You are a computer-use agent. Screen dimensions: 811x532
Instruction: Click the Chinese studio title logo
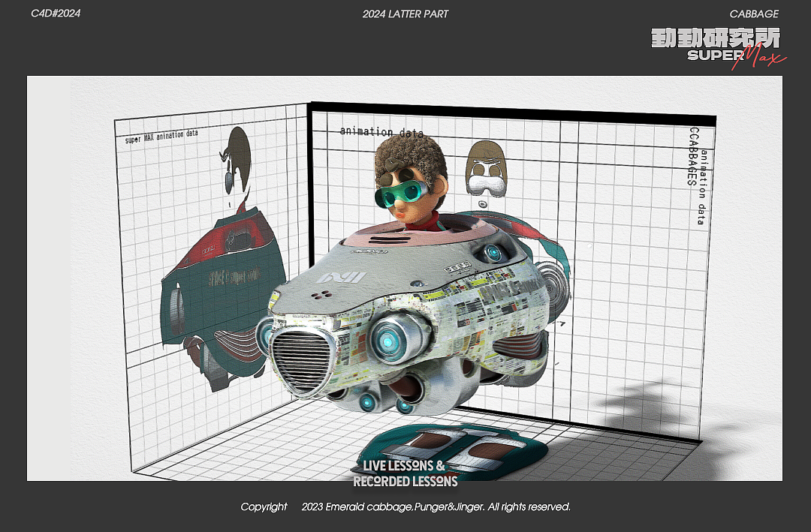tap(716, 38)
